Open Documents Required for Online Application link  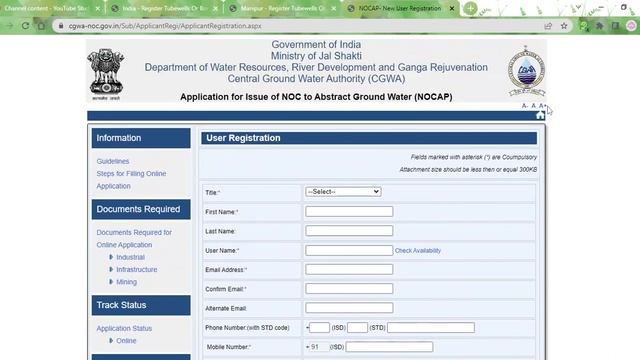134,238
